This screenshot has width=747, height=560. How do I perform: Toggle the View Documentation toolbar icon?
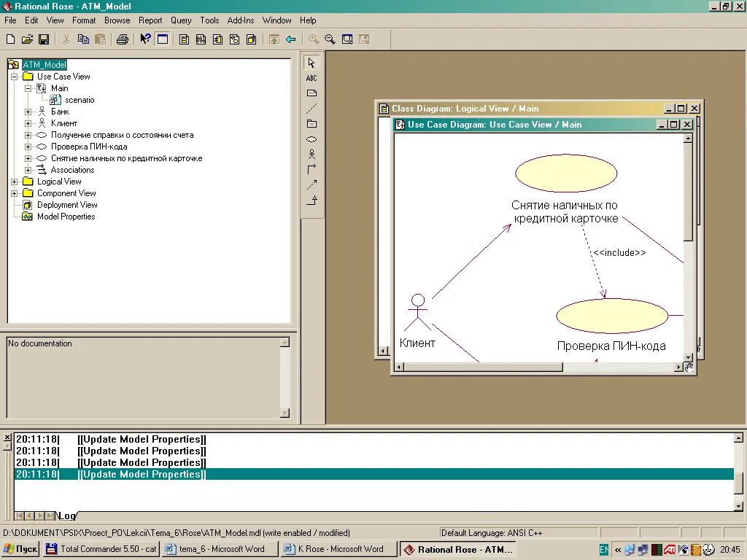point(163,39)
